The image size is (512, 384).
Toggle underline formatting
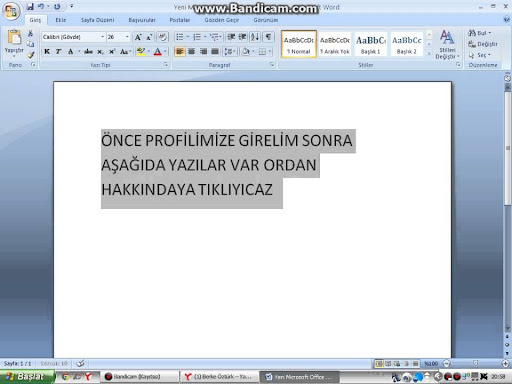(x=70, y=51)
